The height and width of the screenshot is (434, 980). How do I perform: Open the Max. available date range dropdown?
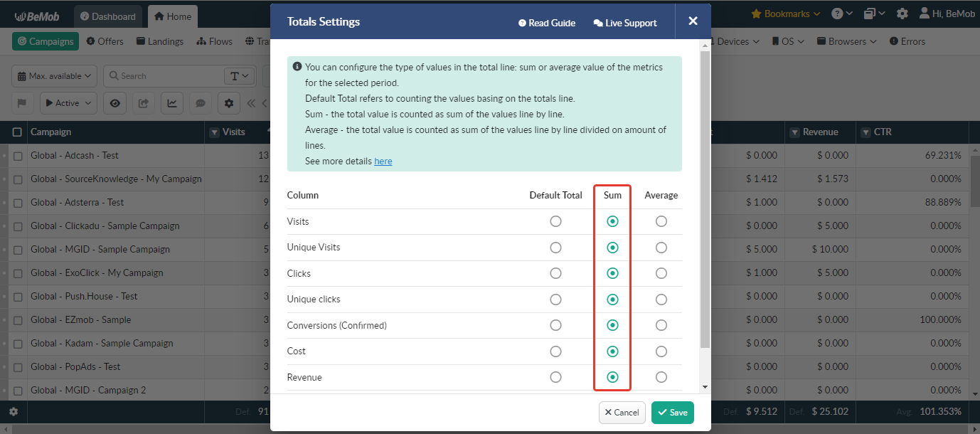(x=53, y=75)
